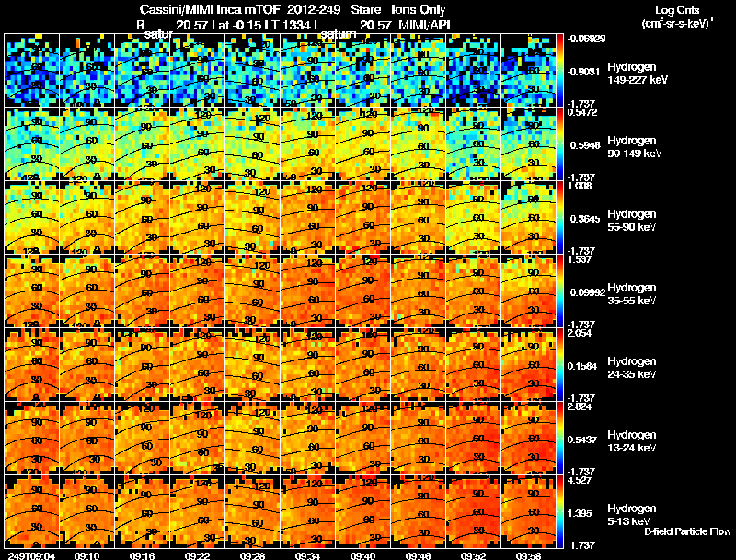Viewport: 736px width, 560px height.
Task: Click the 'LT 1334' local time value
Action: pyautogui.click(x=288, y=25)
